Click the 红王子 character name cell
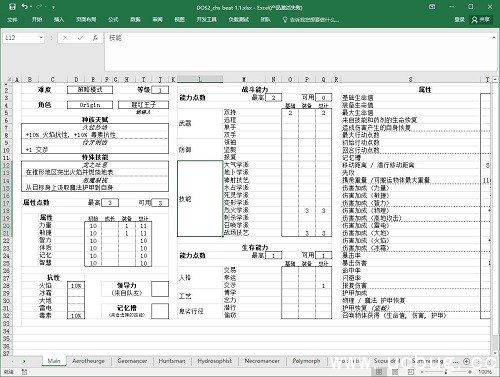This screenshot has height=377, width=500. 143,105
